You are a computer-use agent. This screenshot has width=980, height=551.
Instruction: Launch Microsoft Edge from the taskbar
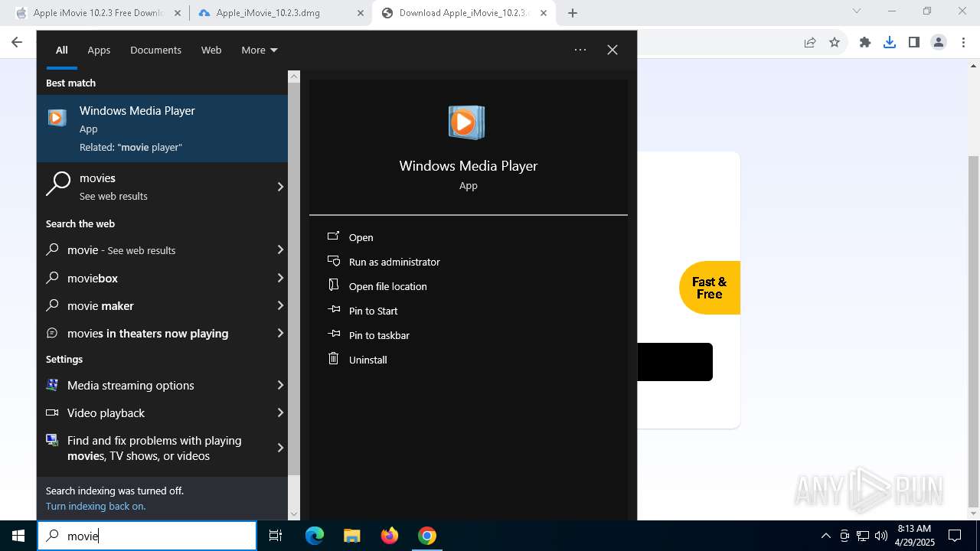[315, 536]
